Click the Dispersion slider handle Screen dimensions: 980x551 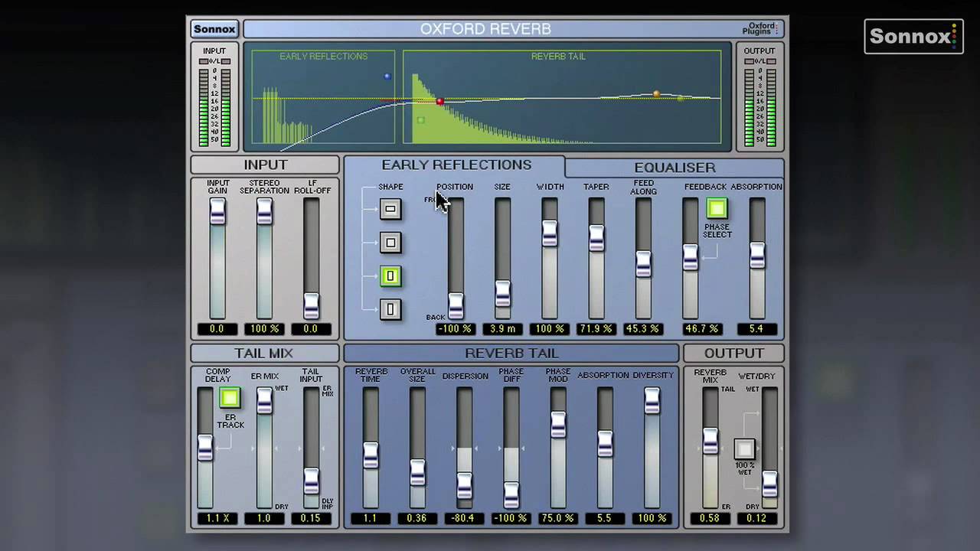[464, 486]
